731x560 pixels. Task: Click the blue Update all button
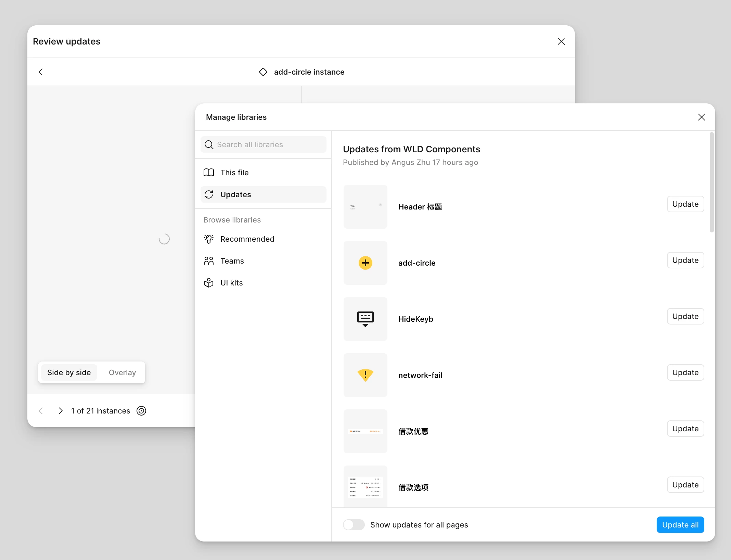tap(680, 525)
